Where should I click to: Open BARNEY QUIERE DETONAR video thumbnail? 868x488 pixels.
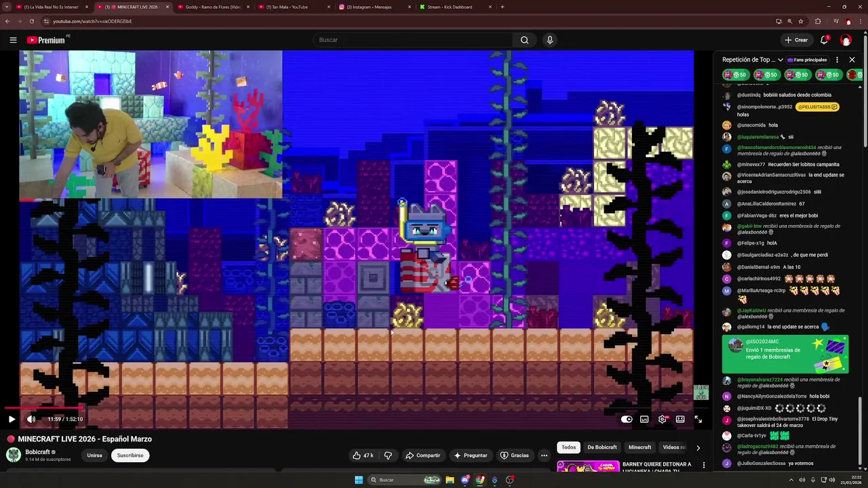(587, 466)
